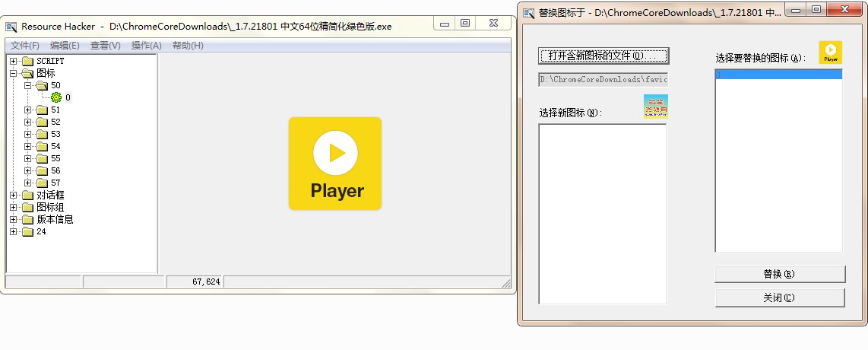Select item 1 in icons-to-replace list
Image resolution: width=868 pixels, height=350 pixels.
pos(779,75)
